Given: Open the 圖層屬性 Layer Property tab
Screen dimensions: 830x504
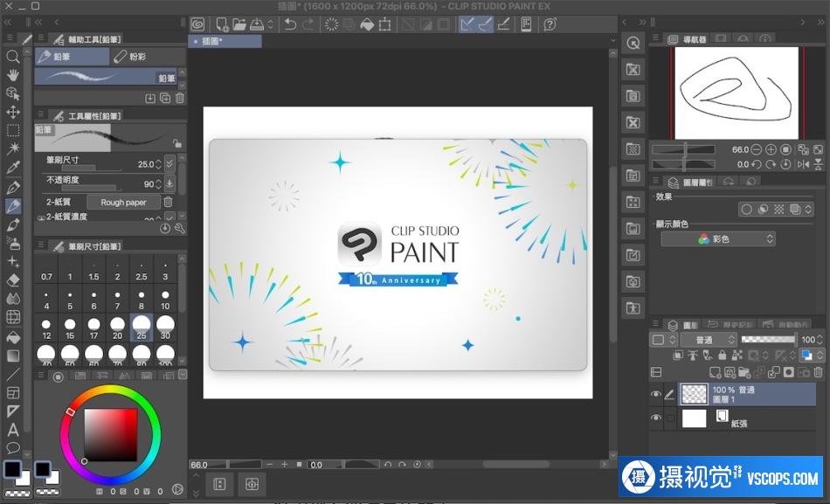Looking at the screenshot, I should tap(691, 182).
